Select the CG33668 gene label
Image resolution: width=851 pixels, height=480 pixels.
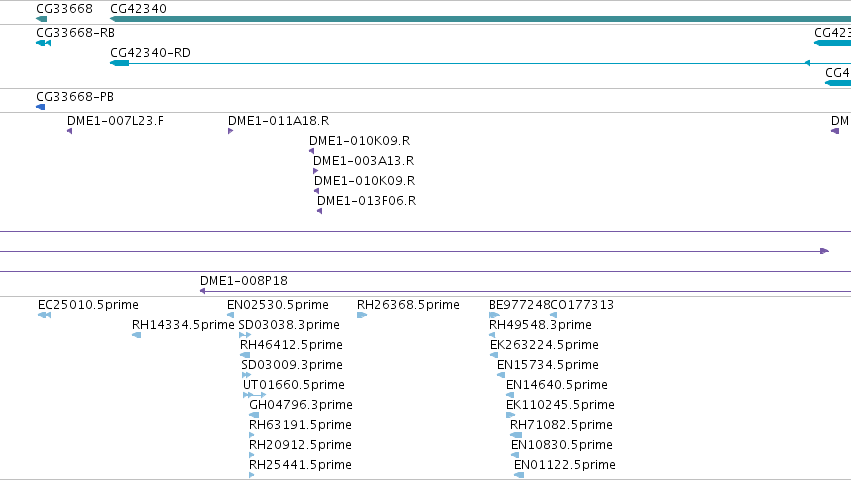[x=64, y=9]
